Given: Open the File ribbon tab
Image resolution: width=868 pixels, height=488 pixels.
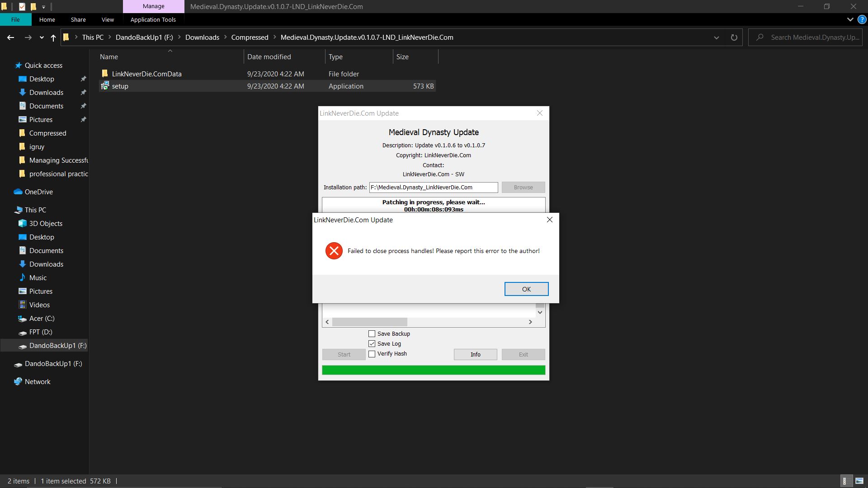Looking at the screenshot, I should [15, 19].
